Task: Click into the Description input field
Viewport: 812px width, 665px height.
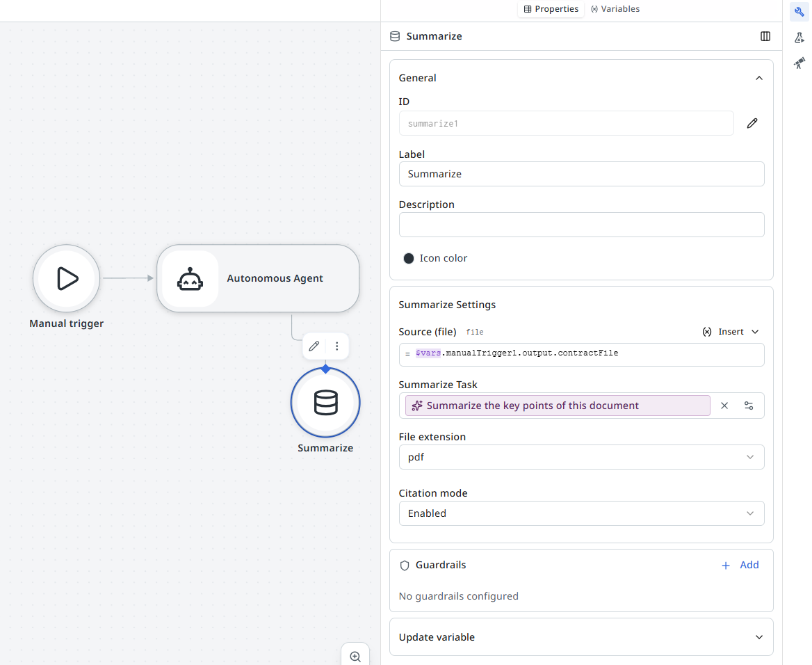Action: [581, 225]
